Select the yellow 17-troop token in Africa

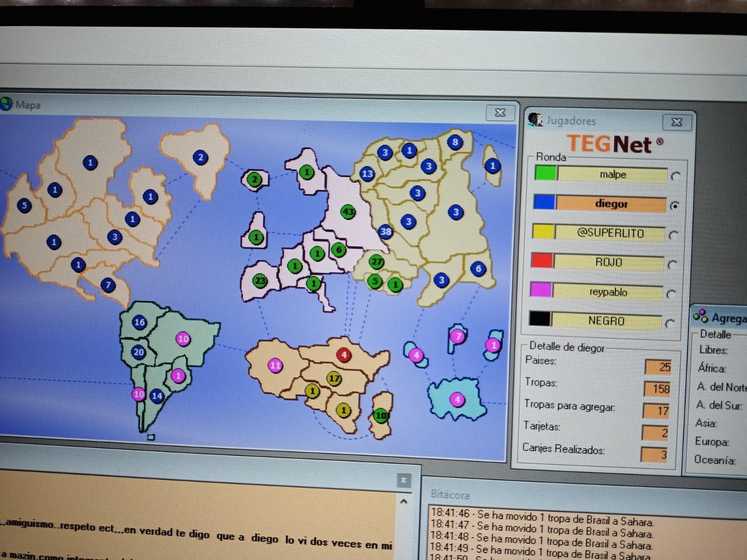(x=334, y=378)
